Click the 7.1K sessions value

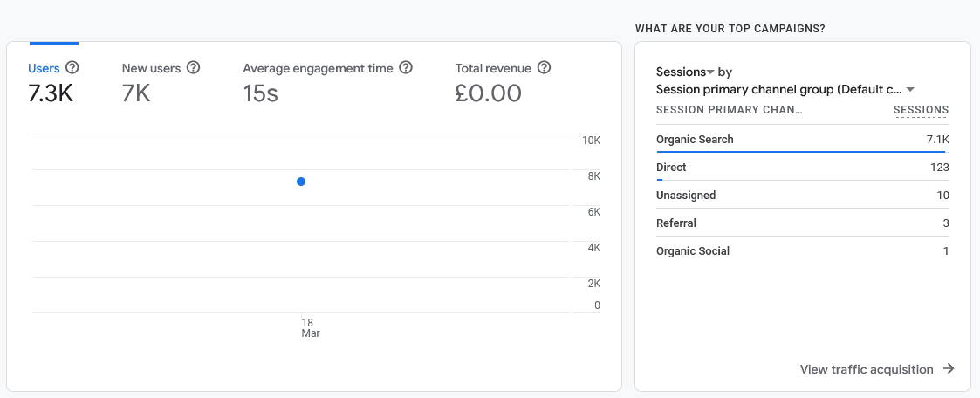tap(937, 140)
